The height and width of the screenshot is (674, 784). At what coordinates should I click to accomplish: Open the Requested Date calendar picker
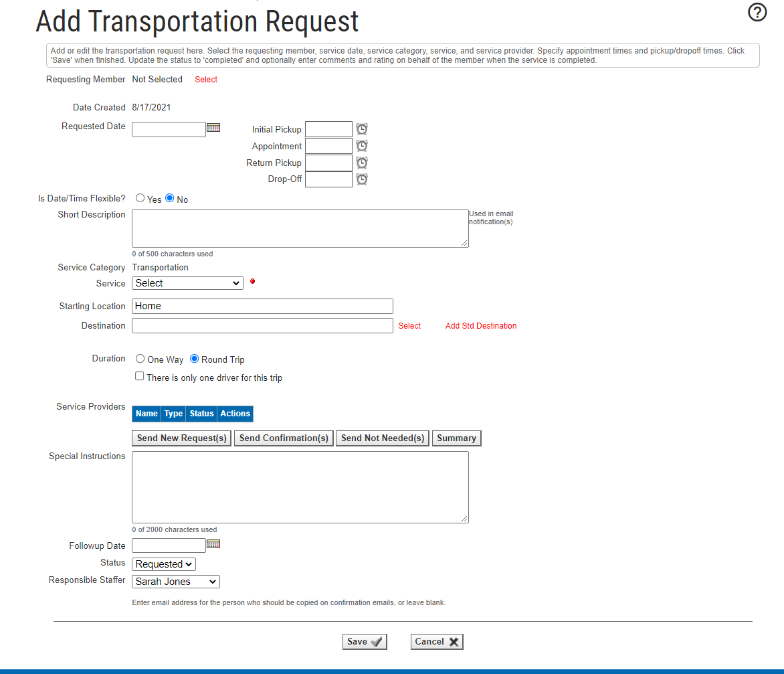coord(213,127)
